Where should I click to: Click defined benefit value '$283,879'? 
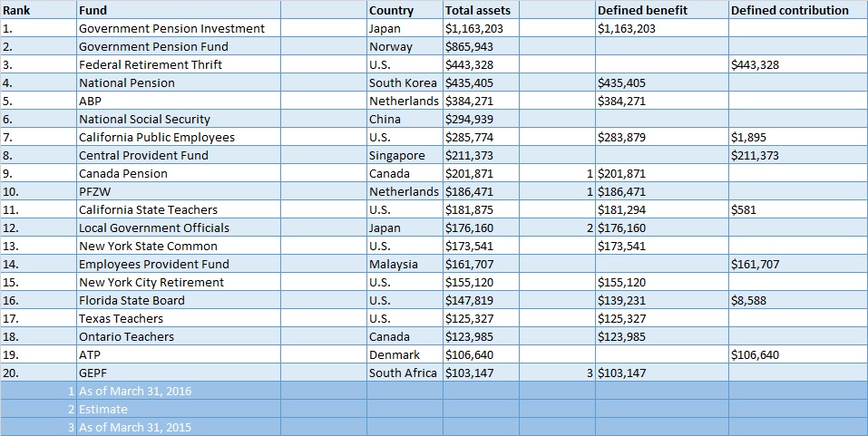click(662, 137)
